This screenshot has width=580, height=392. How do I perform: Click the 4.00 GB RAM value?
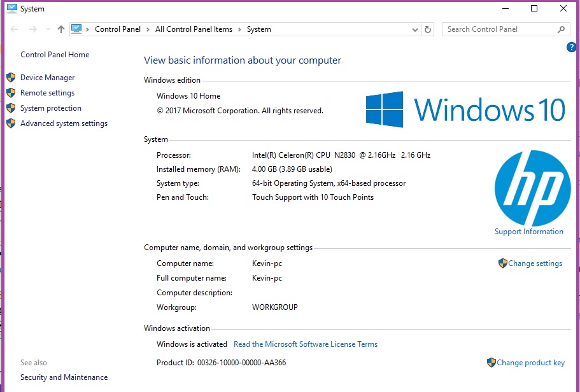click(x=292, y=169)
